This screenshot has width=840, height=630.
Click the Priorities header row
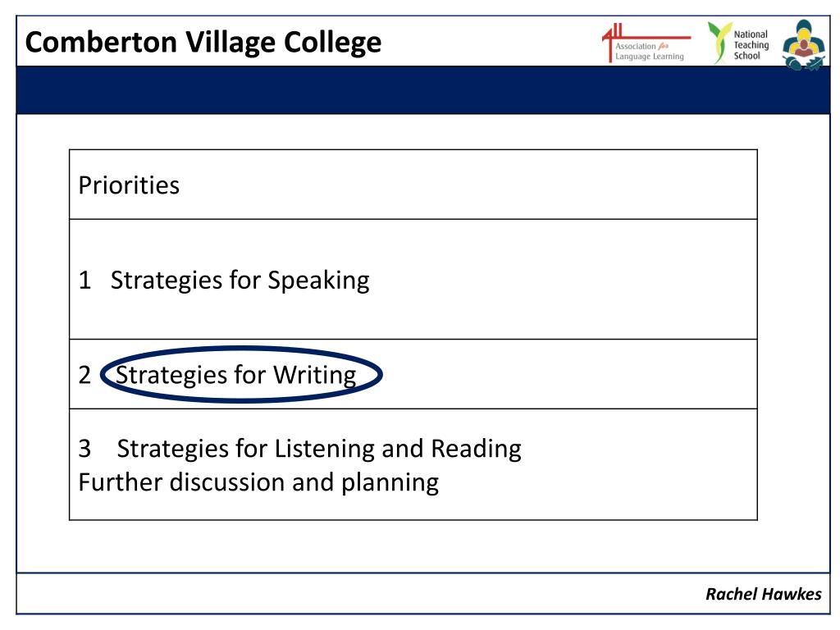(413, 185)
